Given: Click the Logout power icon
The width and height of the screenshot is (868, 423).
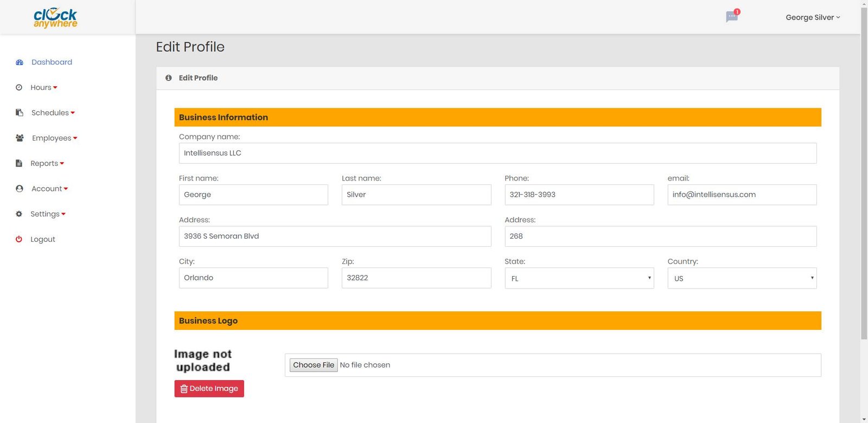Looking at the screenshot, I should [x=19, y=239].
